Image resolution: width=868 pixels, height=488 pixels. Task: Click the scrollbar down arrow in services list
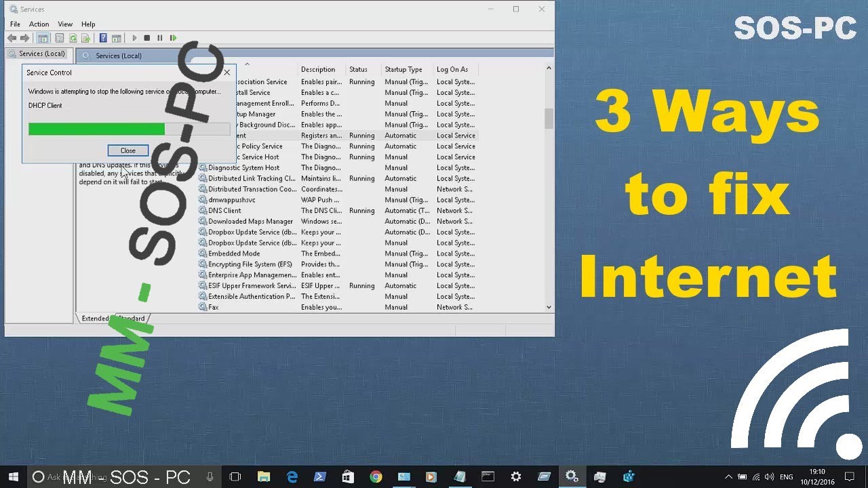point(549,307)
